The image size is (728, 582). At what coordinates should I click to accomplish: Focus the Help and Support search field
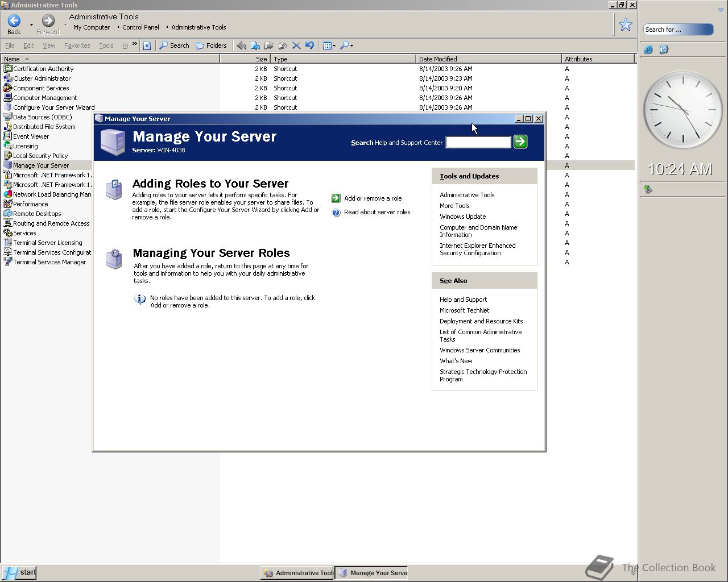pyautogui.click(x=478, y=142)
